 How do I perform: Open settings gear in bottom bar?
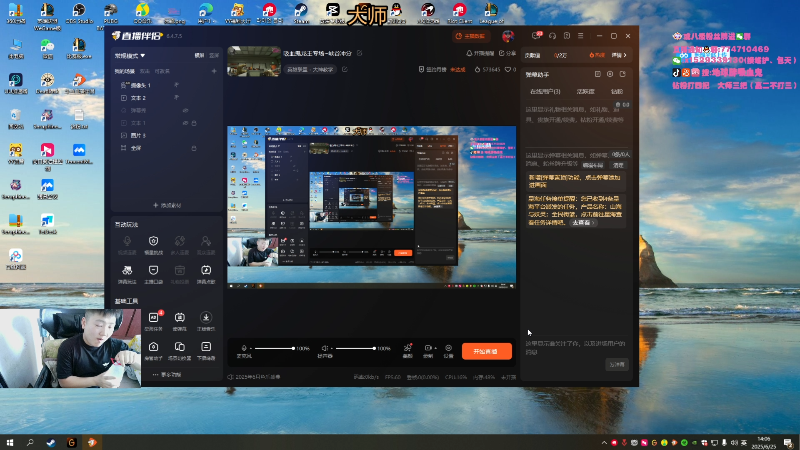click(448, 350)
